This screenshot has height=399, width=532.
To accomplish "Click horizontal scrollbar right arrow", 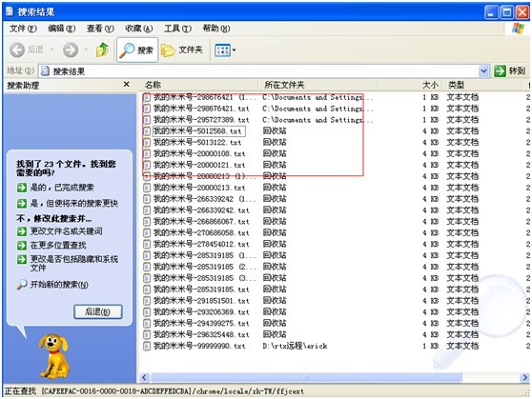I will point(525,377).
